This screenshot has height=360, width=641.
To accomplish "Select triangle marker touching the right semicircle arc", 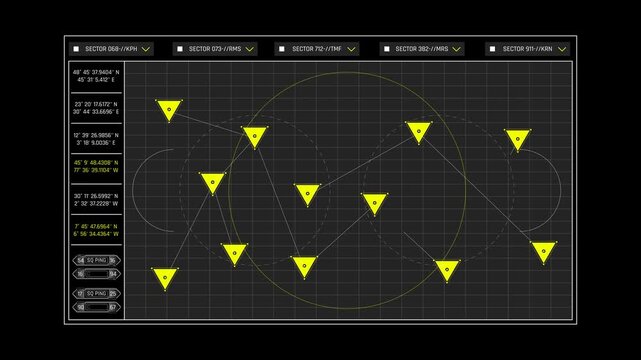I will [518, 140].
